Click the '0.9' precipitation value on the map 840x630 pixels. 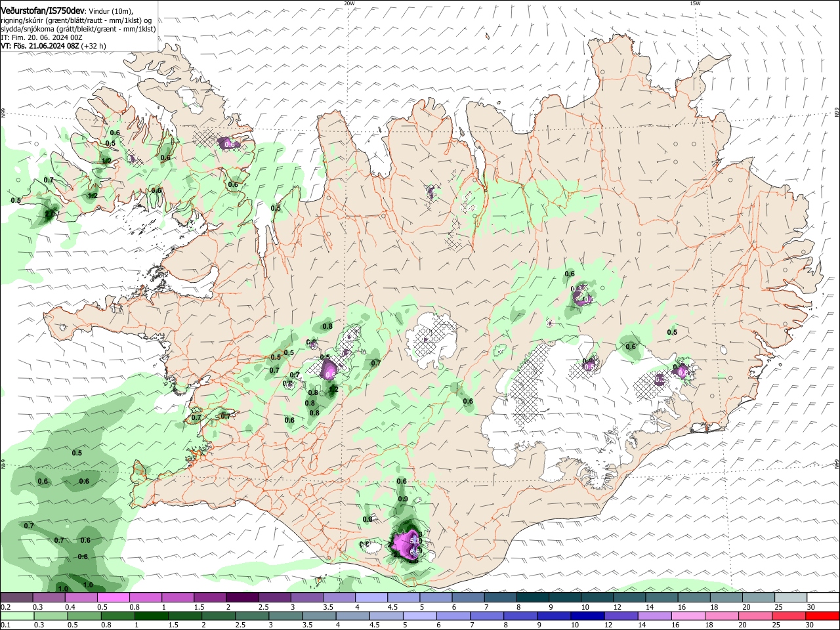[x=403, y=499]
